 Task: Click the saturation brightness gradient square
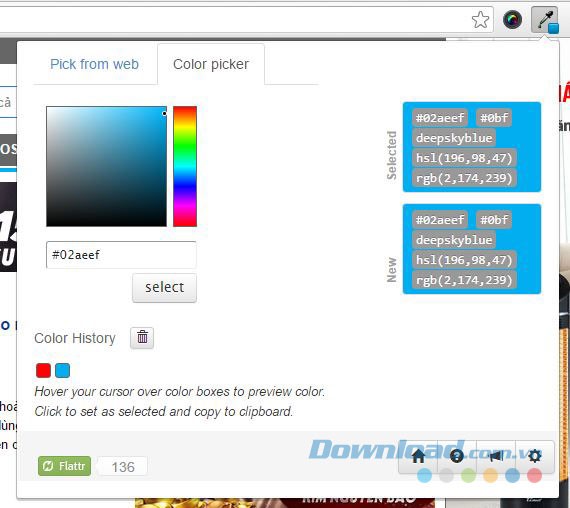click(x=107, y=167)
